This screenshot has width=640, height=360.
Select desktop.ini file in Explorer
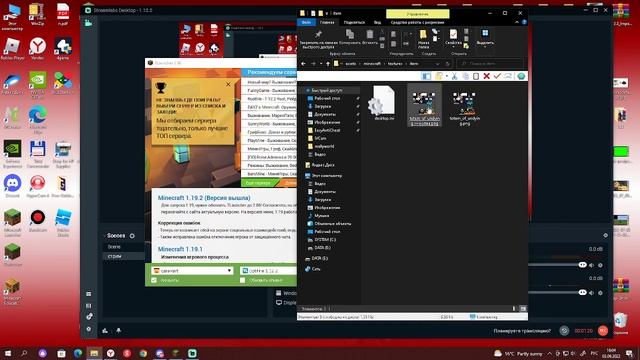(384, 103)
